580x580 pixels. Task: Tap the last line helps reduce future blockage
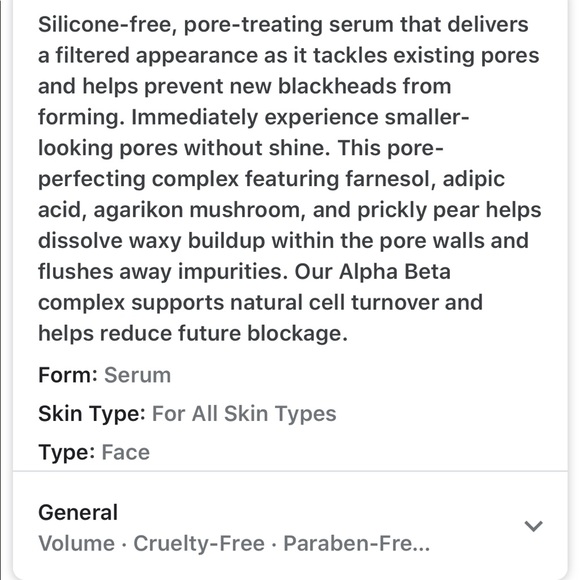(193, 333)
